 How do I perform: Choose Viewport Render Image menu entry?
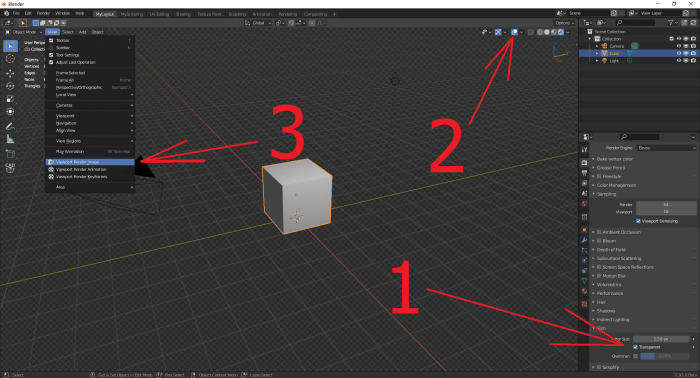point(90,162)
